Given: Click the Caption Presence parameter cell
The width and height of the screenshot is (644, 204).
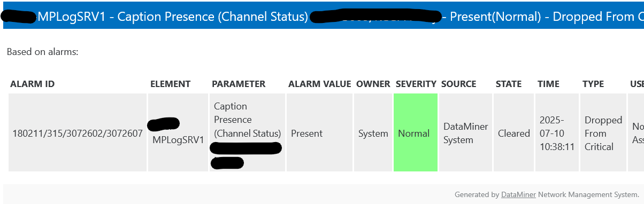Looking at the screenshot, I should (x=247, y=133).
